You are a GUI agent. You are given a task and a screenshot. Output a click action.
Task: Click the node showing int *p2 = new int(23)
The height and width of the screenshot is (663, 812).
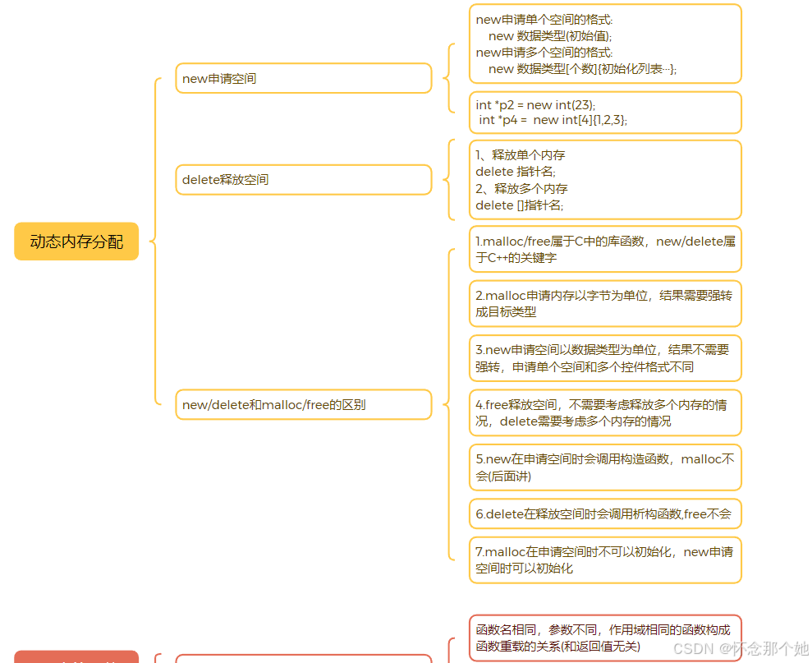tap(605, 112)
